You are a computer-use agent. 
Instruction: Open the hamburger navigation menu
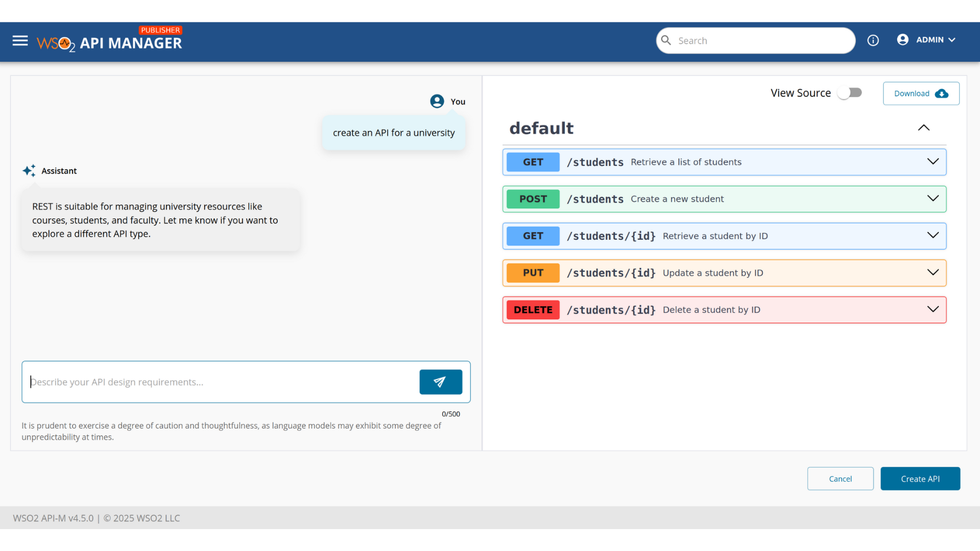point(20,41)
